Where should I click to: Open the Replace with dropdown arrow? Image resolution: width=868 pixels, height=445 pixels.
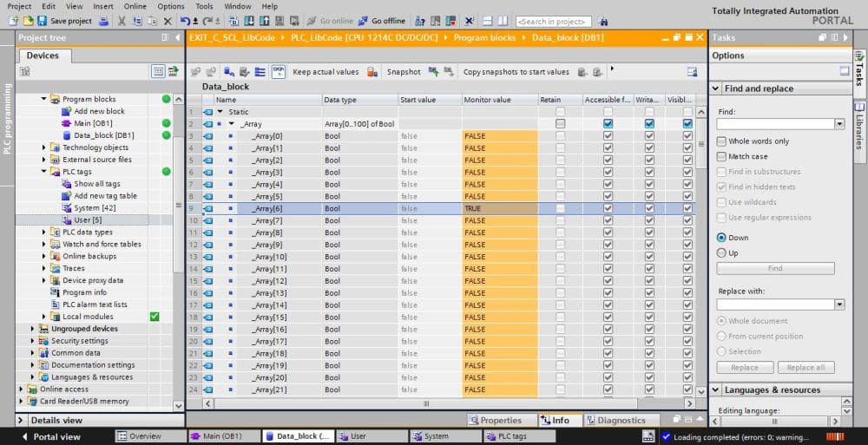pos(839,304)
